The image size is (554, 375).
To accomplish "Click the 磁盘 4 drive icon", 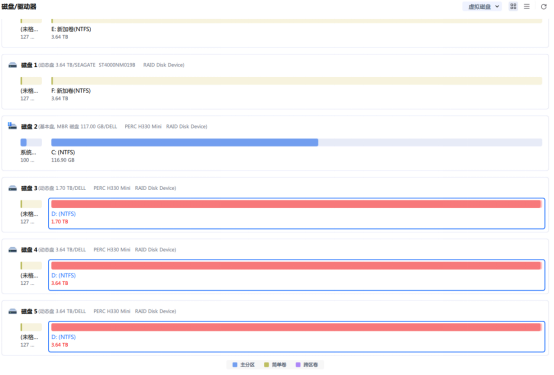I will [13, 250].
